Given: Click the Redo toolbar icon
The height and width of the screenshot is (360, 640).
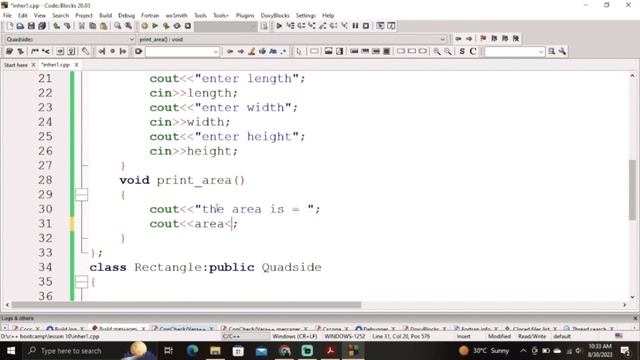Looking at the screenshot, I should click(x=67, y=26).
